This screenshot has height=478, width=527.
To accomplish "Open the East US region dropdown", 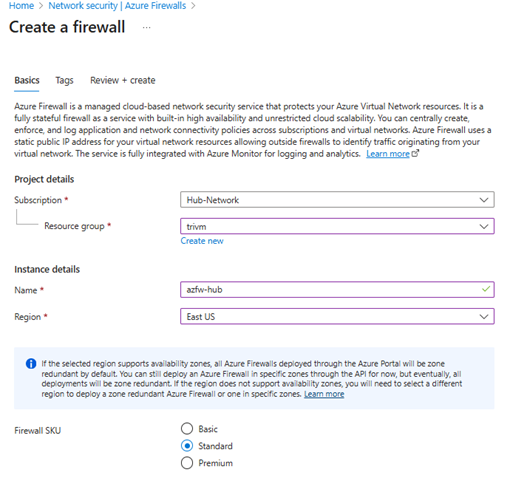I will pyautogui.click(x=337, y=316).
